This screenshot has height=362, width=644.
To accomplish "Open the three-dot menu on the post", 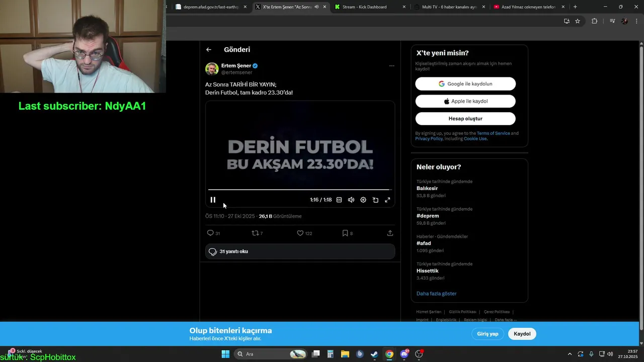I will click(391, 66).
